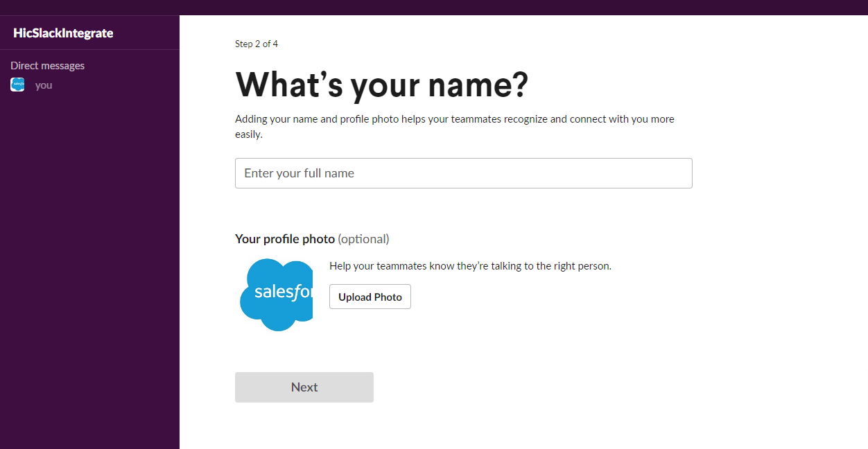The image size is (868, 449).
Task: Click the small Salesforce avatar in sidebar
Action: (x=17, y=85)
